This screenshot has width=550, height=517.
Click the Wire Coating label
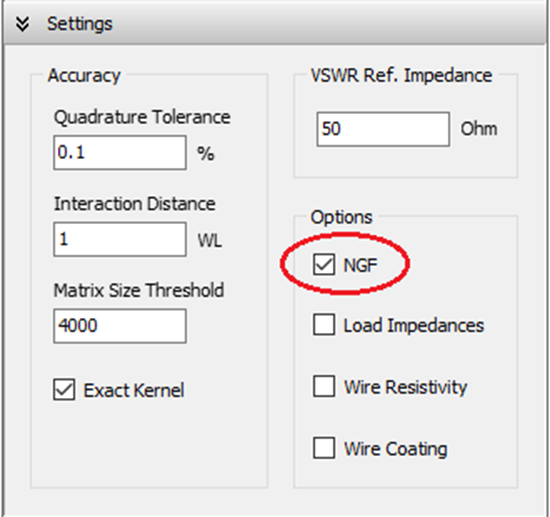396,449
